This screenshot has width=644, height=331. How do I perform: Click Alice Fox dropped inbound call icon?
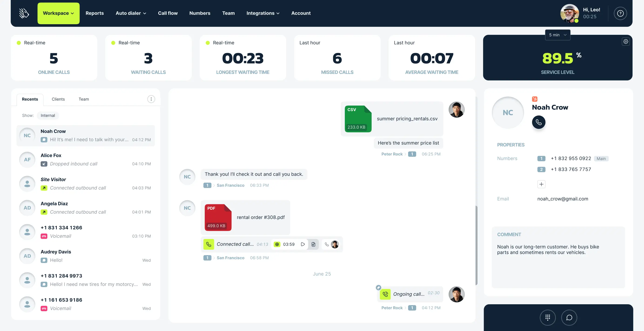[x=44, y=164]
